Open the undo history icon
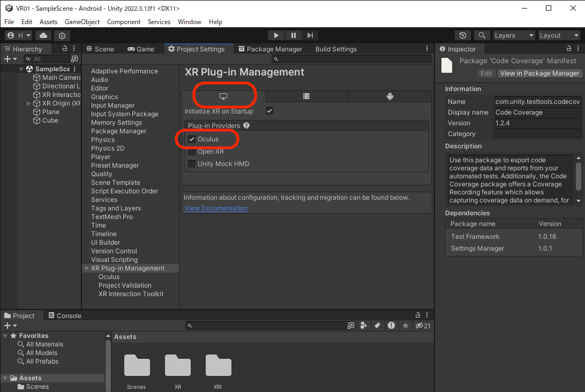 coord(463,35)
